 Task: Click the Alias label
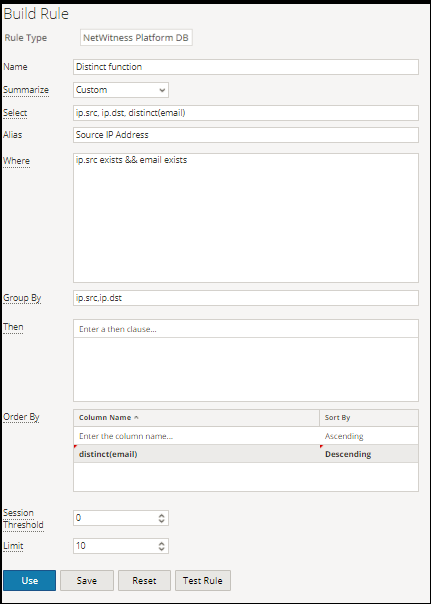(x=13, y=135)
